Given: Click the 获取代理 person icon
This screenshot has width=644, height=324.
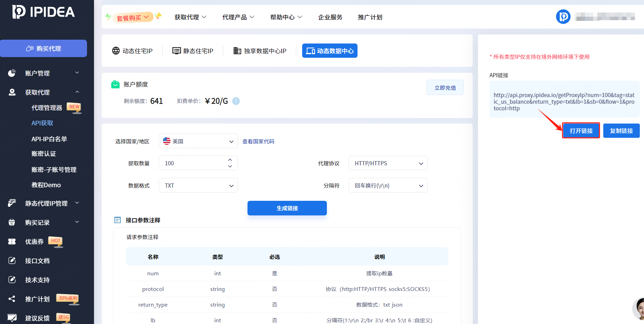Looking at the screenshot, I should (12, 92).
